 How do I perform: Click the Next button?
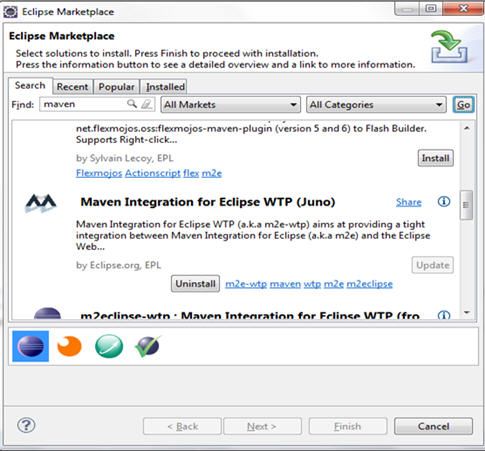[x=262, y=426]
